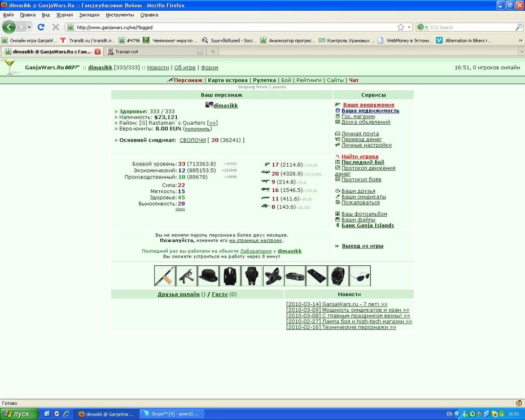The width and height of the screenshot is (525, 420).
Task: Open the submachine gun item thumbnail
Action: (186, 275)
